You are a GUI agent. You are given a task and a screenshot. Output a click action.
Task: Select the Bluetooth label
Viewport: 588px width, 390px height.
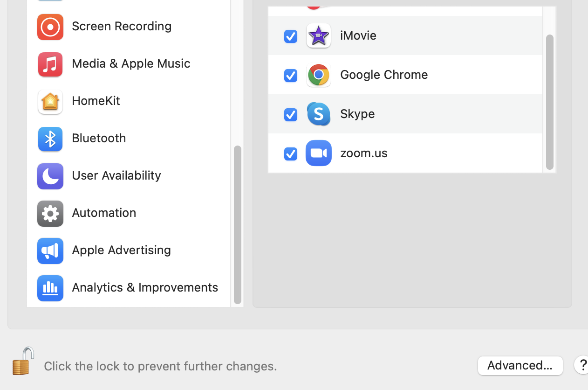point(99,138)
